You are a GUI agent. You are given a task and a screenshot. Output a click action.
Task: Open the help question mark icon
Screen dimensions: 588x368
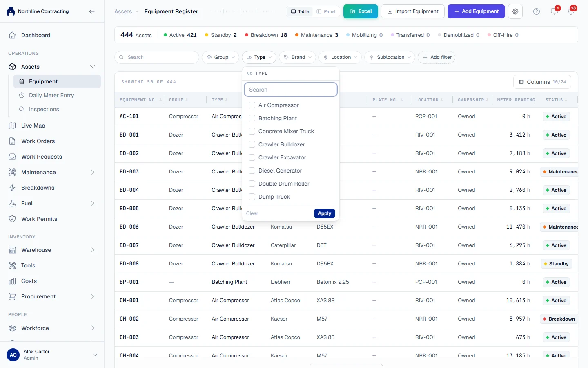537,11
